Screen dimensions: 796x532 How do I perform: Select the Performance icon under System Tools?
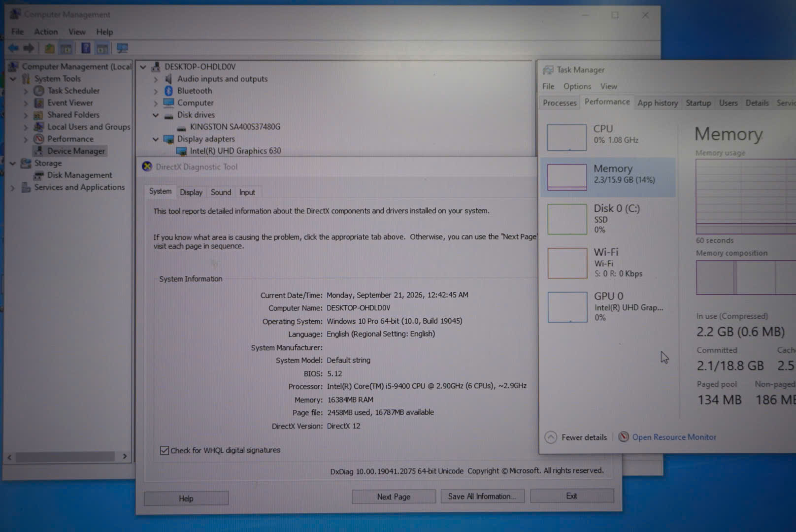click(x=39, y=139)
